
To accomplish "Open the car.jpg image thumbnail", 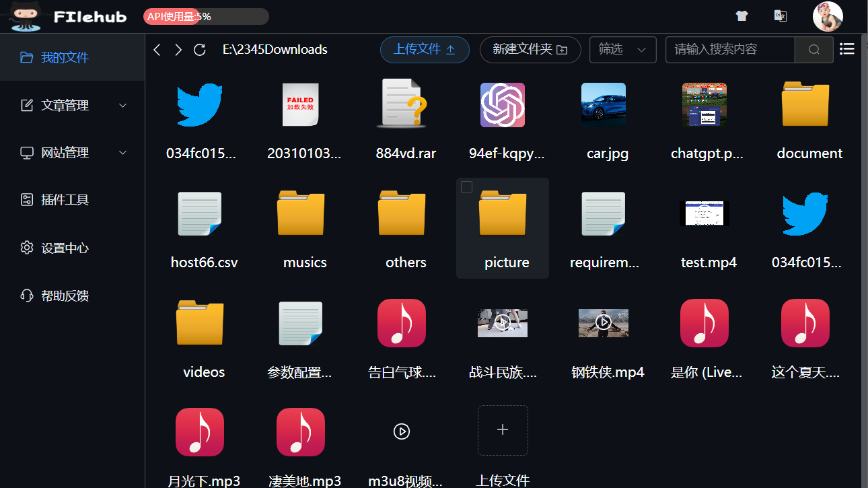I will 604,105.
